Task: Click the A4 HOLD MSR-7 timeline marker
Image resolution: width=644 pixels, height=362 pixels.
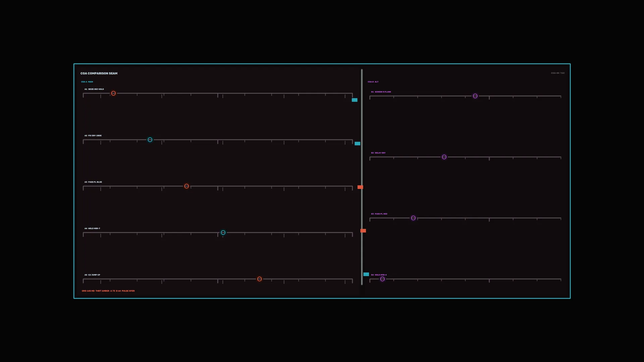Action: coord(223,233)
